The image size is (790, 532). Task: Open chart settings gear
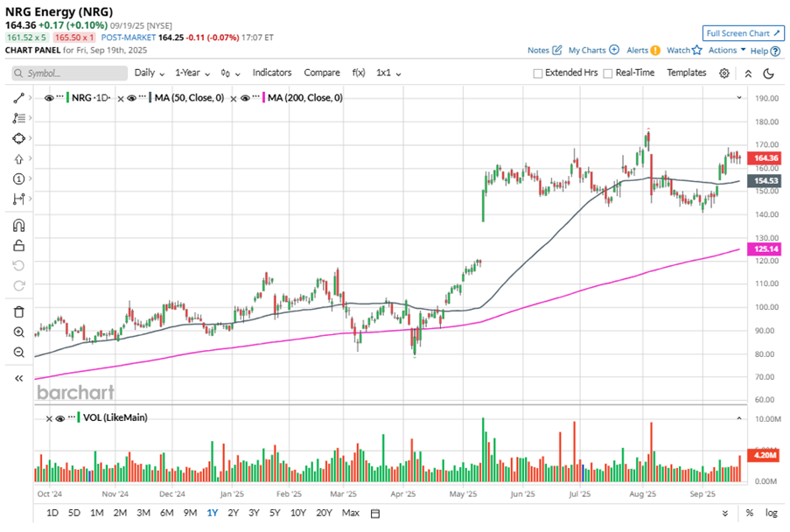tap(724, 73)
